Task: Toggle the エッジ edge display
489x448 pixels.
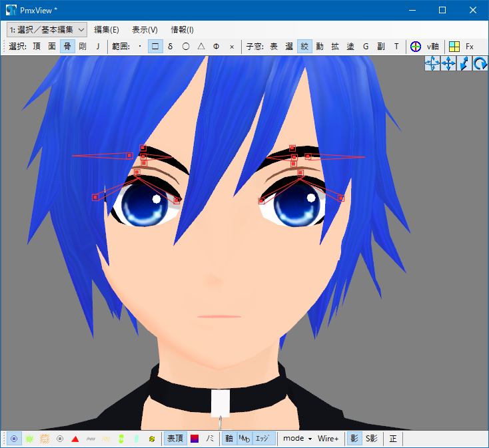Action: coord(264,439)
